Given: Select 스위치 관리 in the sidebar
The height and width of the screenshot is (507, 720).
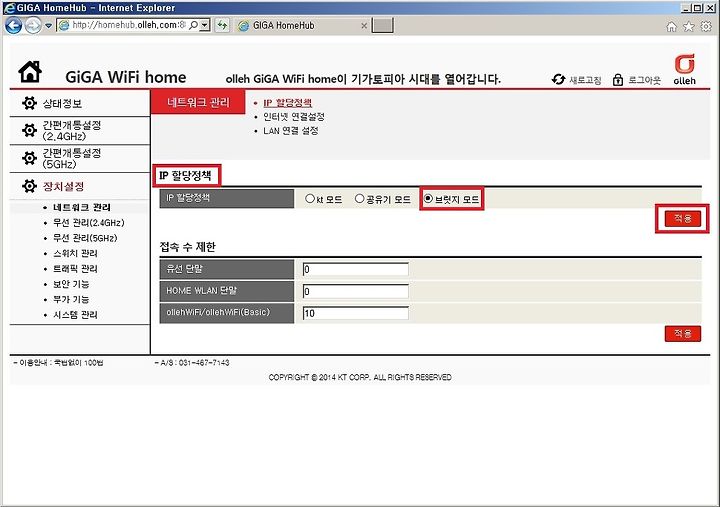Looking at the screenshot, I should [75, 254].
